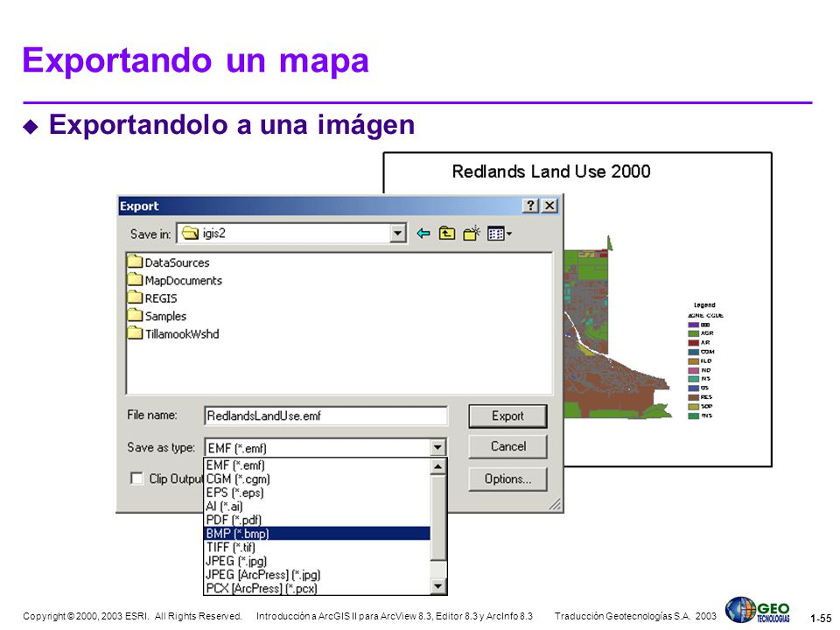Click the format list scrollbar thumb
Screen dimensions: 840x630
pyautogui.click(x=438, y=517)
